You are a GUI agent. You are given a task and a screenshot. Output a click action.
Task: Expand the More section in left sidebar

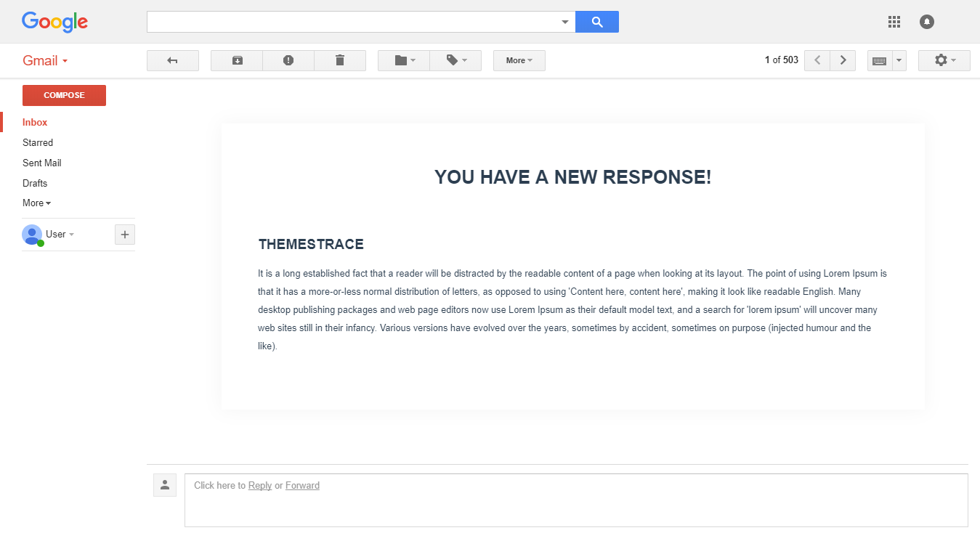[36, 203]
